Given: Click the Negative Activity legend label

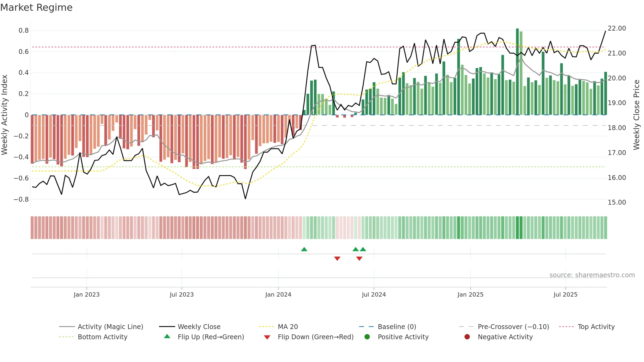Looking at the screenshot, I should click(x=505, y=337).
